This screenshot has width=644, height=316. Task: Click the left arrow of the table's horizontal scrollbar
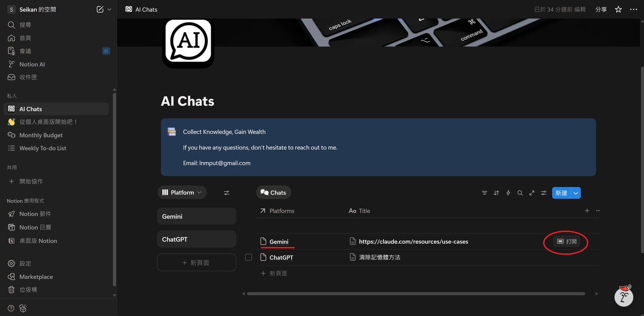244,293
